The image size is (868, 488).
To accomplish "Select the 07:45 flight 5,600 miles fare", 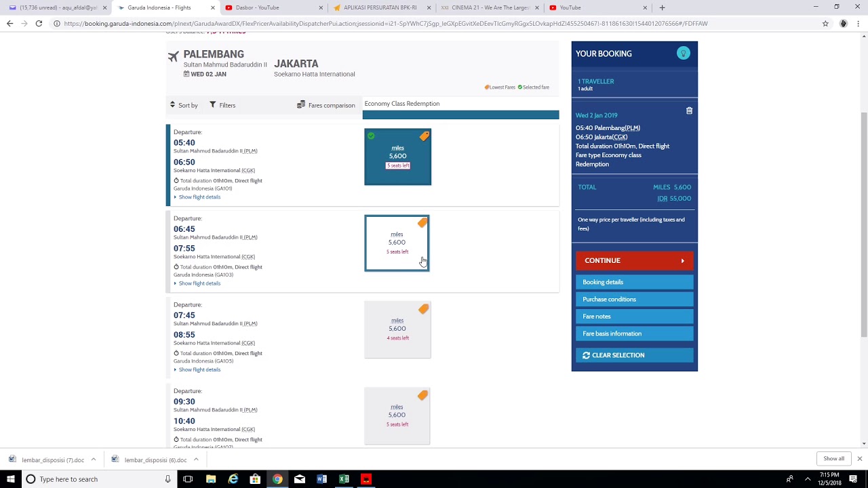I will (397, 329).
